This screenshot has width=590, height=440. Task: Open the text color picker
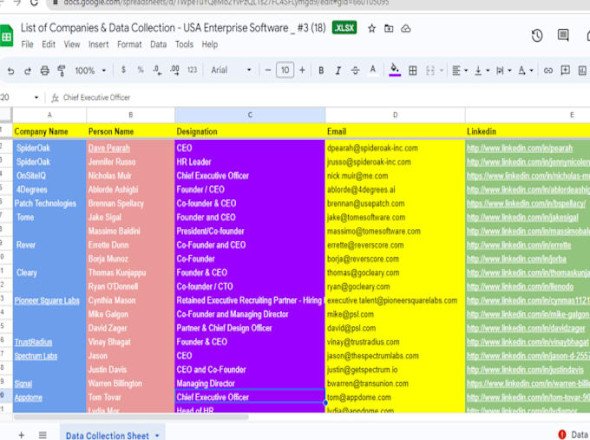pos(373,70)
